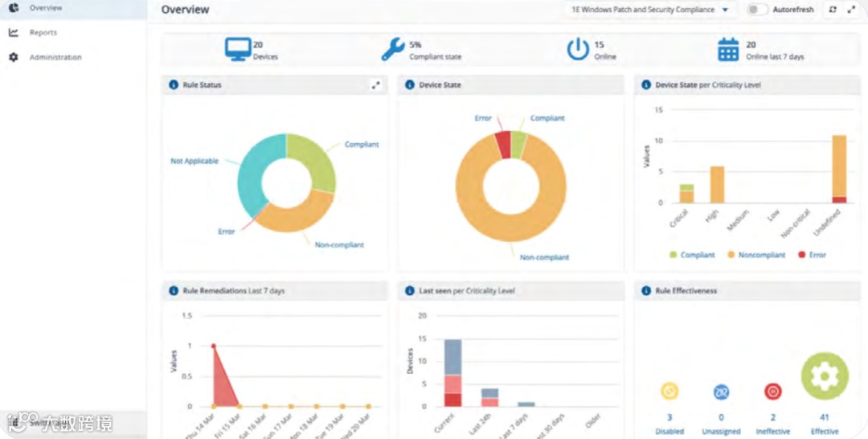Click the Effective count 41
This screenshot has width=868, height=439.
pyautogui.click(x=825, y=418)
